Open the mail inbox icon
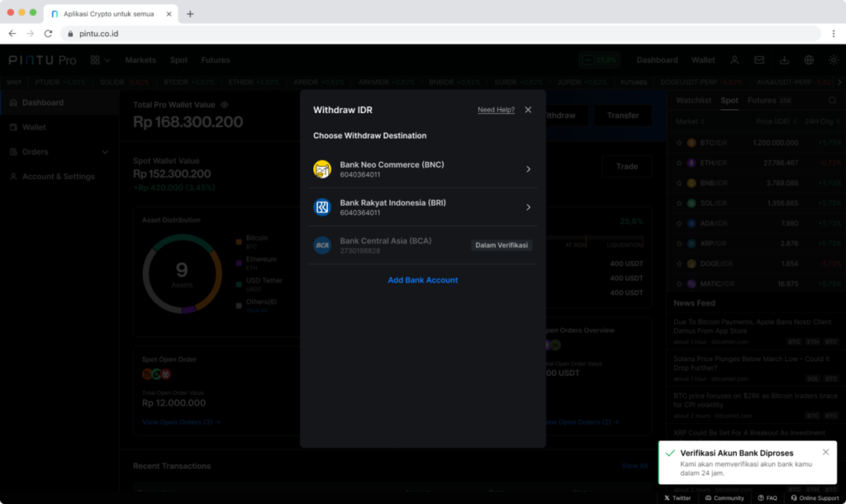 pos(759,59)
